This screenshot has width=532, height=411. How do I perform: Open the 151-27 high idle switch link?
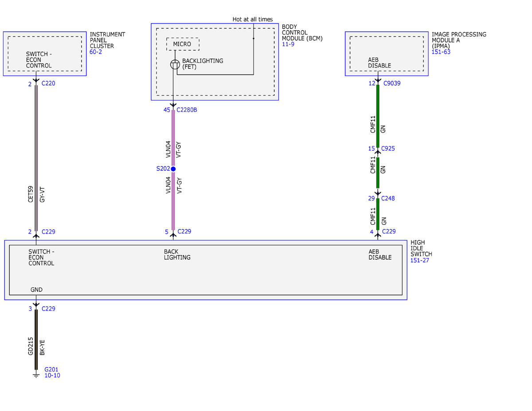[x=420, y=260]
